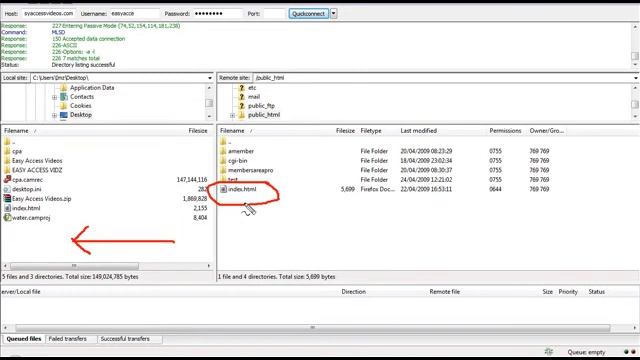Select Application Data folder icon in local tree
This screenshot has width=640, height=360.
64,88
